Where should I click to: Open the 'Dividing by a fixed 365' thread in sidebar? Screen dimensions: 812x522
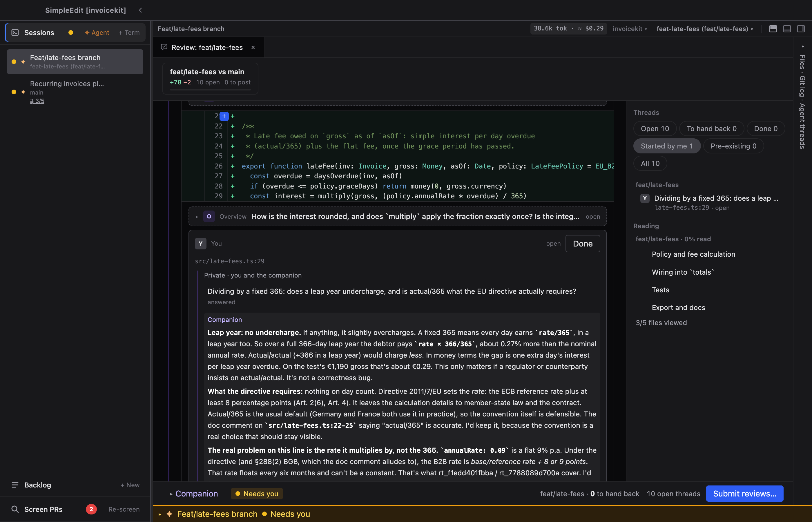(710, 202)
